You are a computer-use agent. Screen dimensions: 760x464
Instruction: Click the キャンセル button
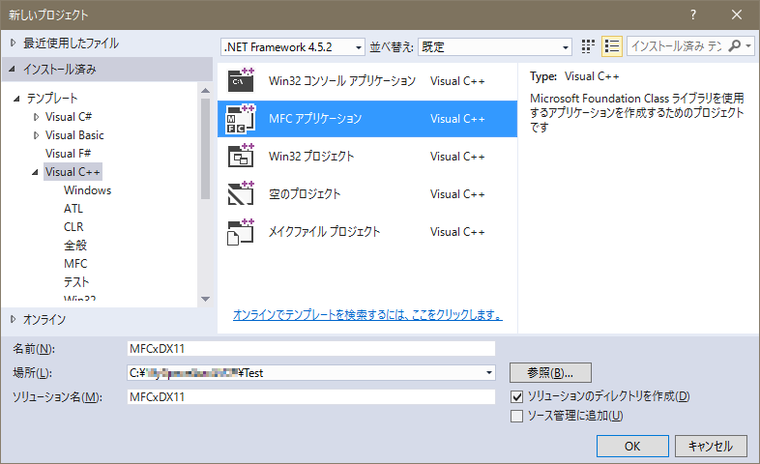click(711, 446)
